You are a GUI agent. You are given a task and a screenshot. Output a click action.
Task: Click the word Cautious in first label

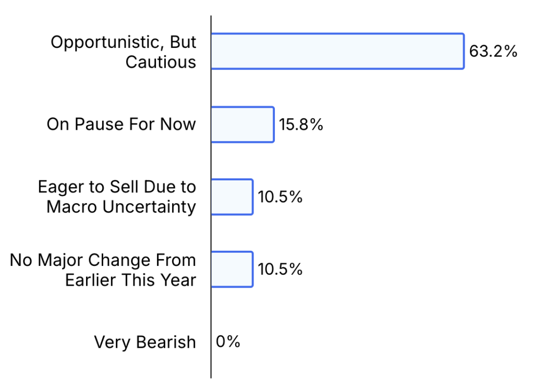click(161, 62)
